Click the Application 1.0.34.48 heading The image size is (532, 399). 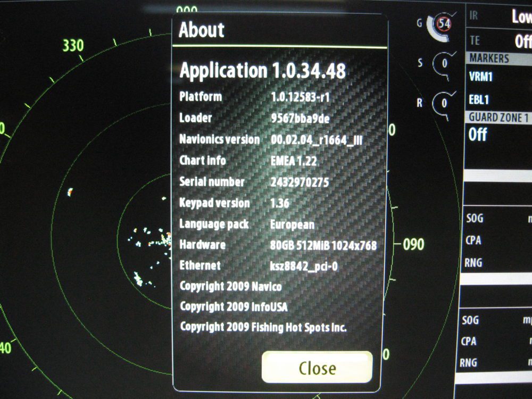pyautogui.click(x=263, y=71)
